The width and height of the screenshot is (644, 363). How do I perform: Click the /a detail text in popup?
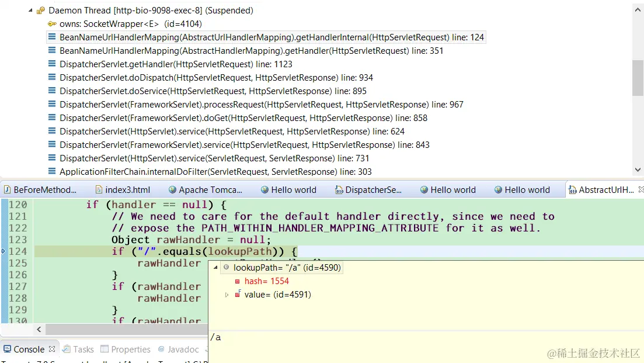[216, 337]
